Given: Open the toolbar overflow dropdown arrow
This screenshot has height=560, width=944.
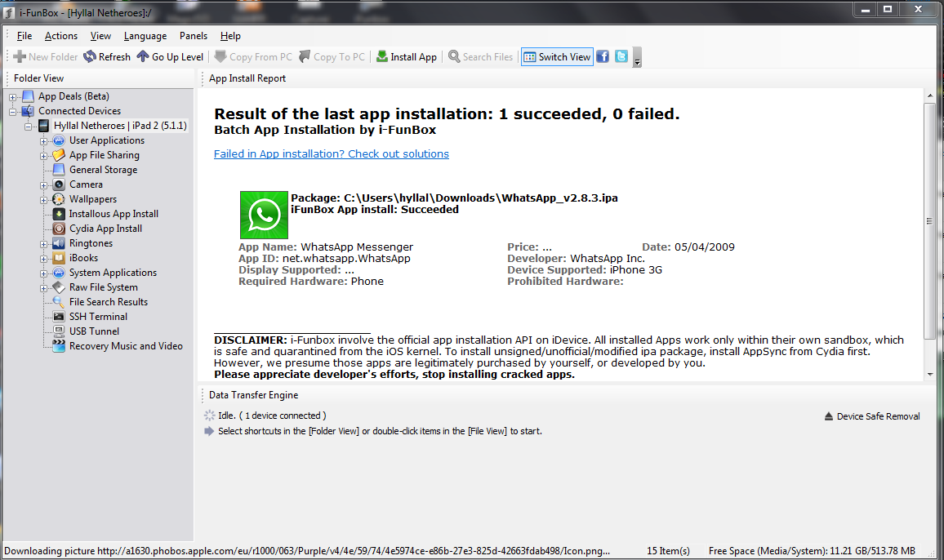Looking at the screenshot, I should 636,60.
